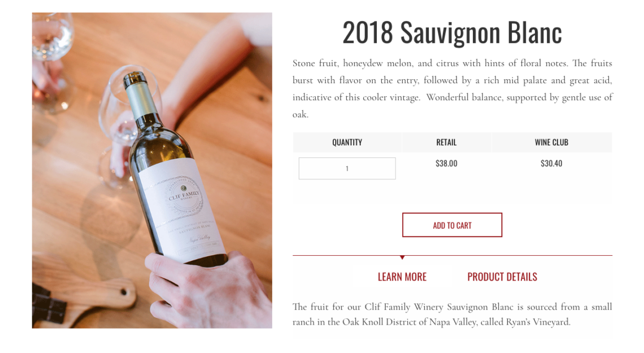644x353 pixels.
Task: Click the red divider line above tabs
Action: (452, 256)
